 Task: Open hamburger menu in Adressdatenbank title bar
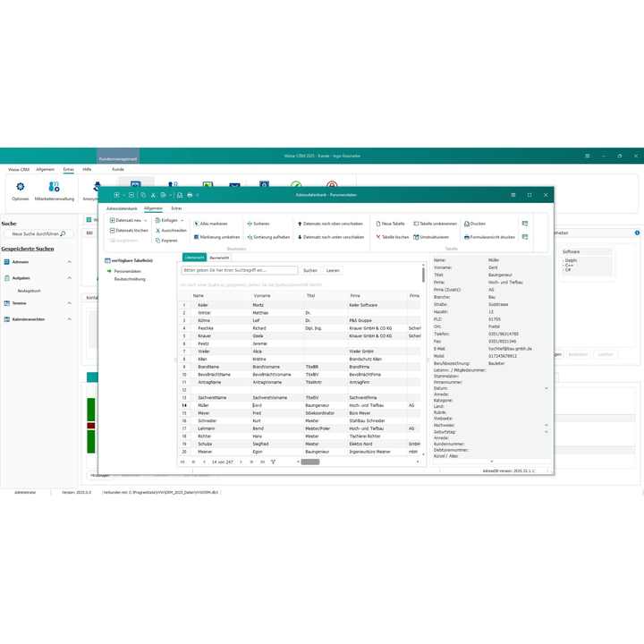pos(513,195)
